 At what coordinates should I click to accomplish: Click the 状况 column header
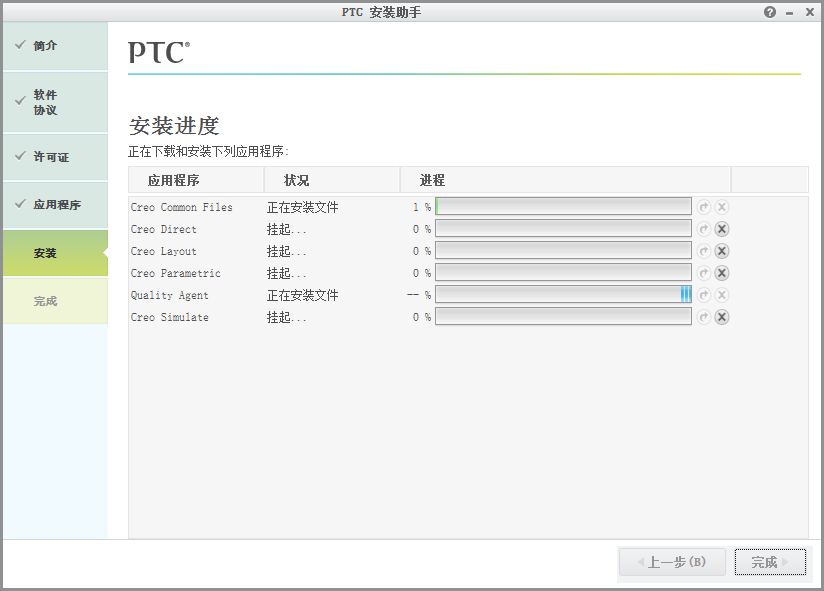[x=332, y=180]
